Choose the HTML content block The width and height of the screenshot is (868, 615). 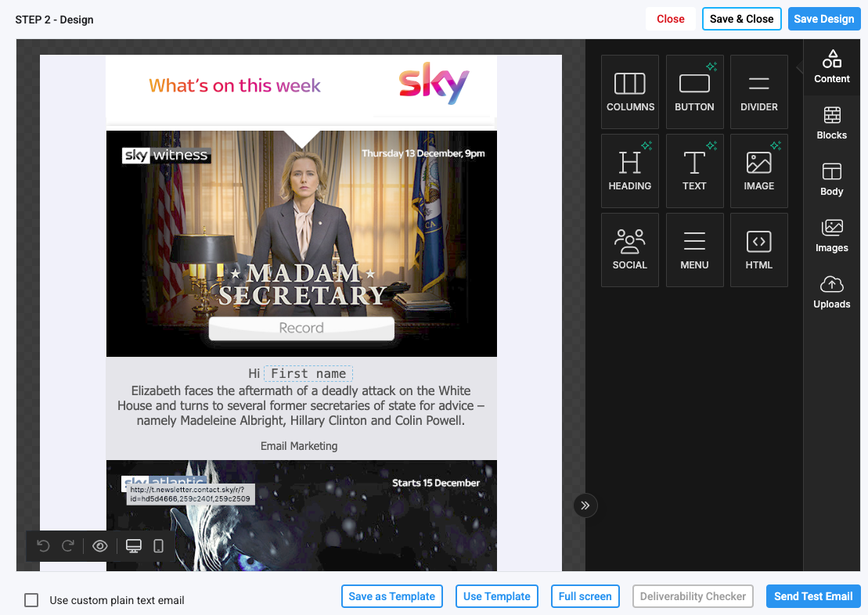[759, 250]
